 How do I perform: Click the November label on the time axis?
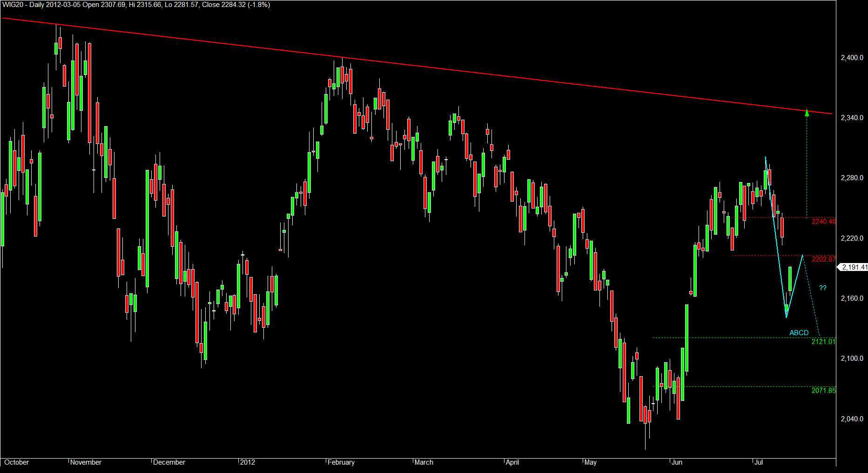tap(86, 462)
